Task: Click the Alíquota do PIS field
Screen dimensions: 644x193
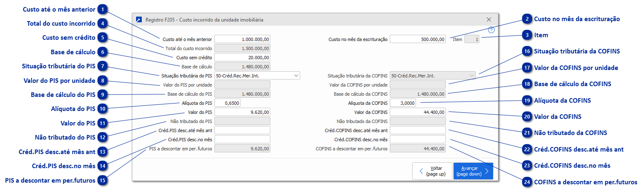Action: [x=228, y=103]
